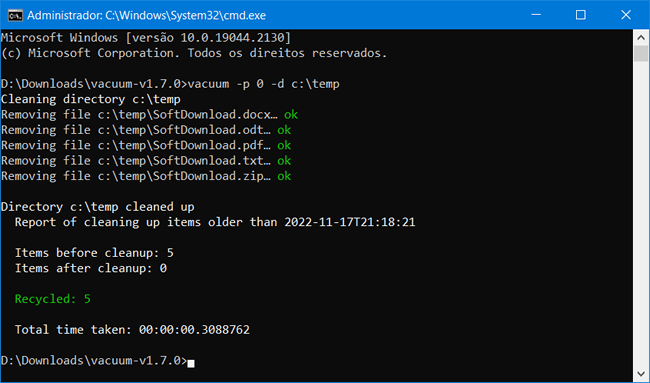Click the green ok after SoftDownload.zip

[284, 176]
